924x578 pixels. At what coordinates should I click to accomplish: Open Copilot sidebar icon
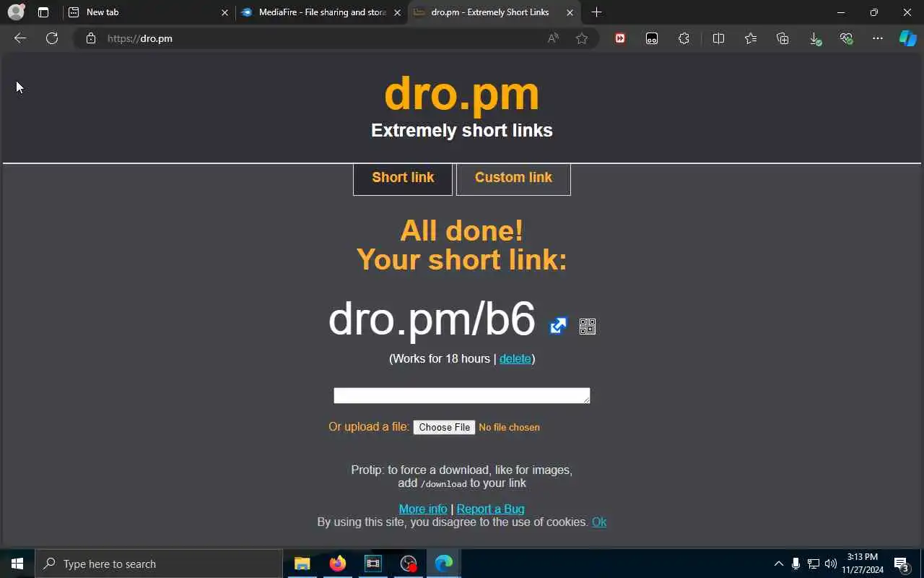[x=907, y=38]
